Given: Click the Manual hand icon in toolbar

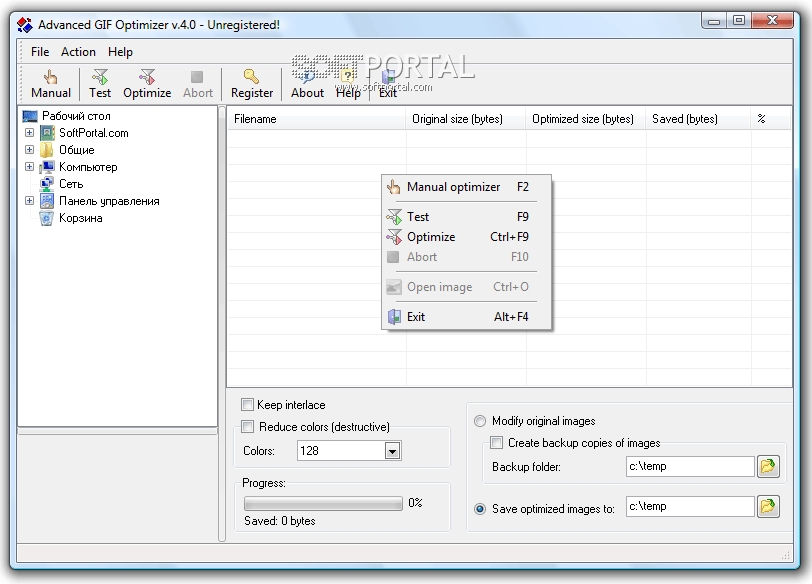Looking at the screenshot, I should pos(51,77).
